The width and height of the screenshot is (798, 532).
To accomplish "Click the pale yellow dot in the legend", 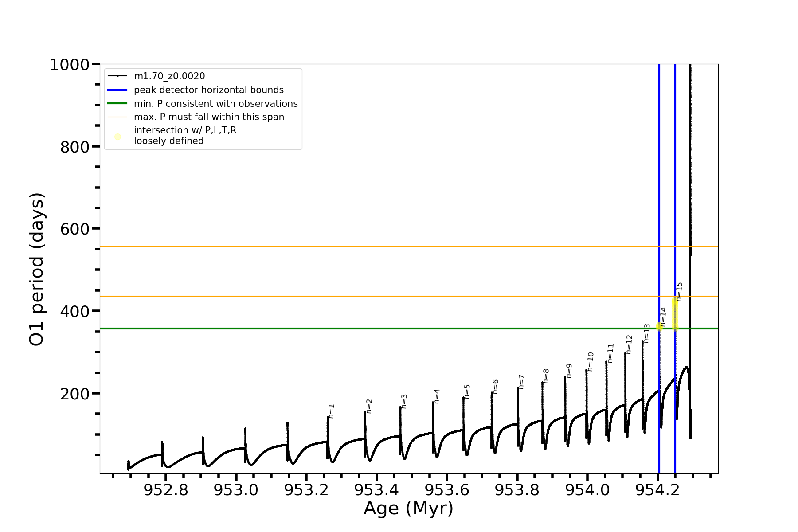I will pyautogui.click(x=117, y=137).
